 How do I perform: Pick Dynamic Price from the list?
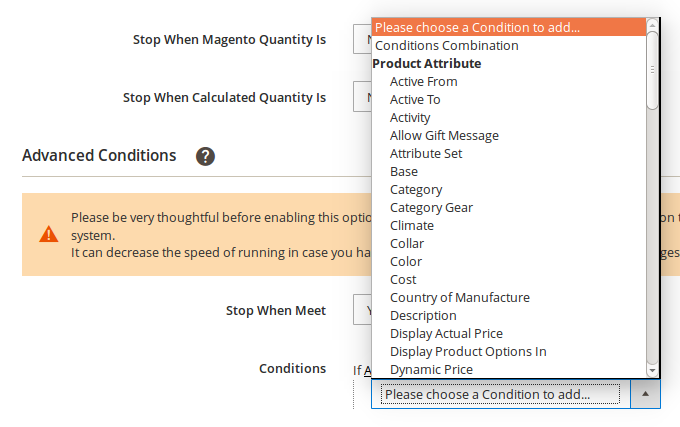click(x=430, y=369)
